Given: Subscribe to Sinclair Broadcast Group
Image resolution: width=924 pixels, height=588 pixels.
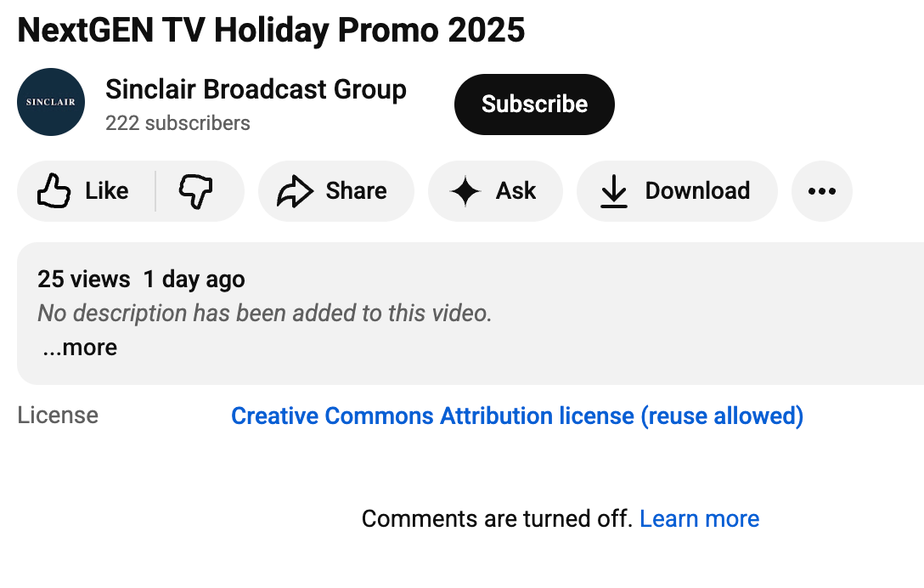Looking at the screenshot, I should coord(534,105).
